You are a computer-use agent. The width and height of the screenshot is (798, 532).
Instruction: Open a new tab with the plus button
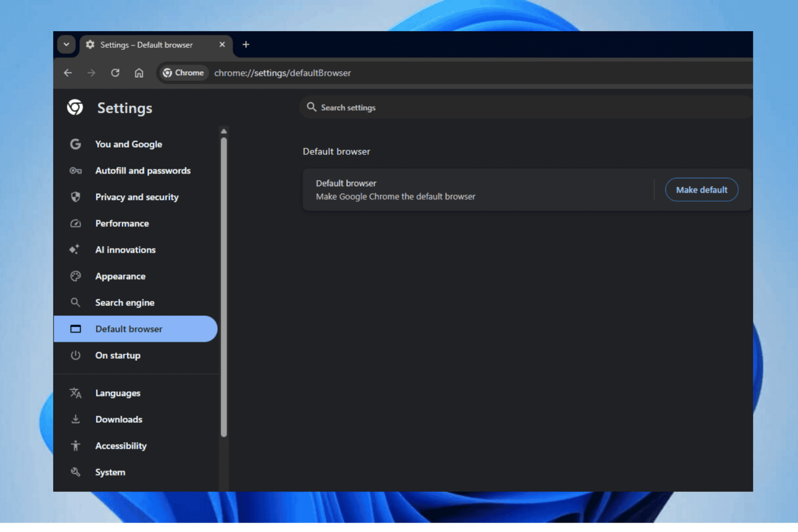pos(246,45)
